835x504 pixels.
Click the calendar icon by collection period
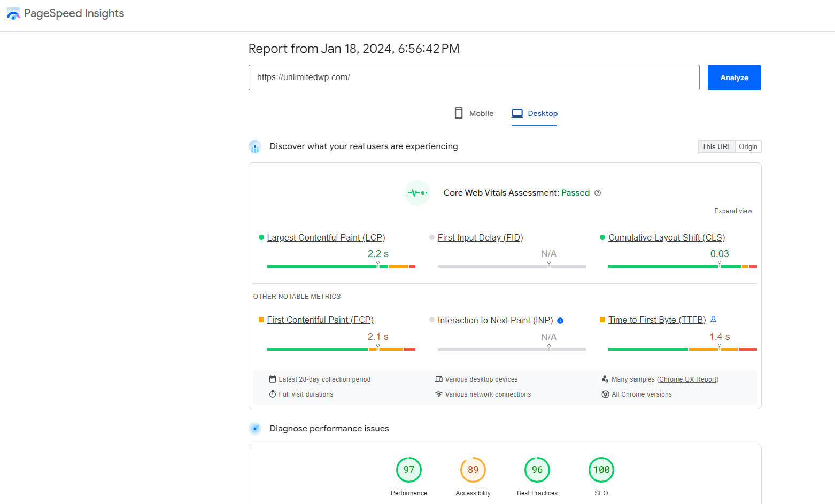pos(273,379)
